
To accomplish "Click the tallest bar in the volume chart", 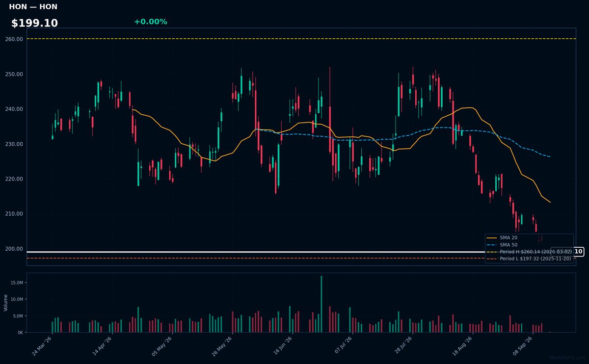I will [x=321, y=304].
